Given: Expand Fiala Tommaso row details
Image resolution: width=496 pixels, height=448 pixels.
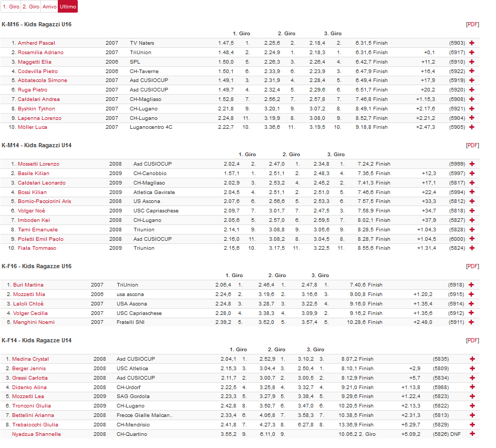Looking at the screenshot, I should pyautogui.click(x=471, y=248).
